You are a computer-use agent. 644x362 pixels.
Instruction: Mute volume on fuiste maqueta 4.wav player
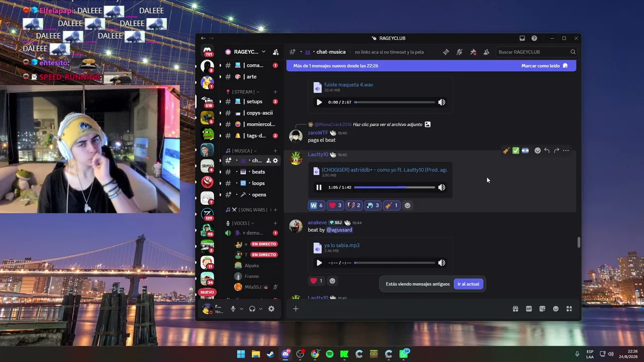pos(441,102)
